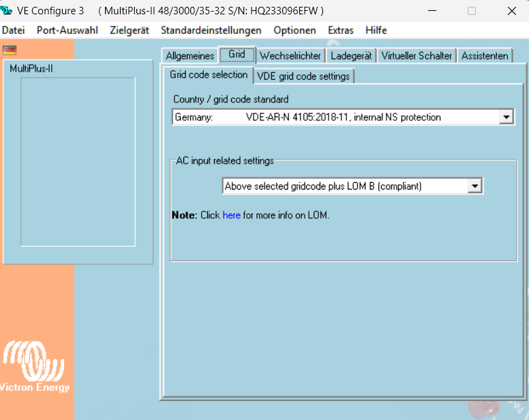Open the Port-Auswahl menu
Screen dimensions: 529x420
[x=67, y=31]
